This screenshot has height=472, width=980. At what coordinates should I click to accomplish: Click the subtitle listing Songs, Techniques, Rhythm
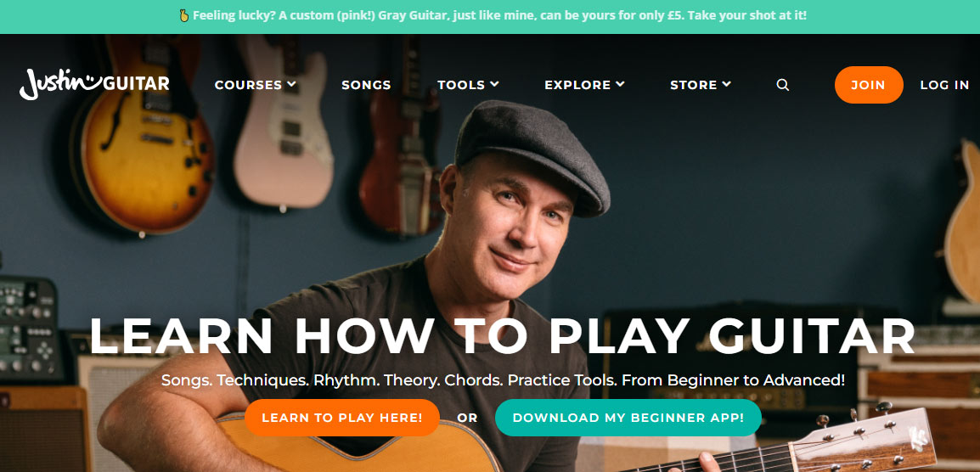click(x=503, y=379)
